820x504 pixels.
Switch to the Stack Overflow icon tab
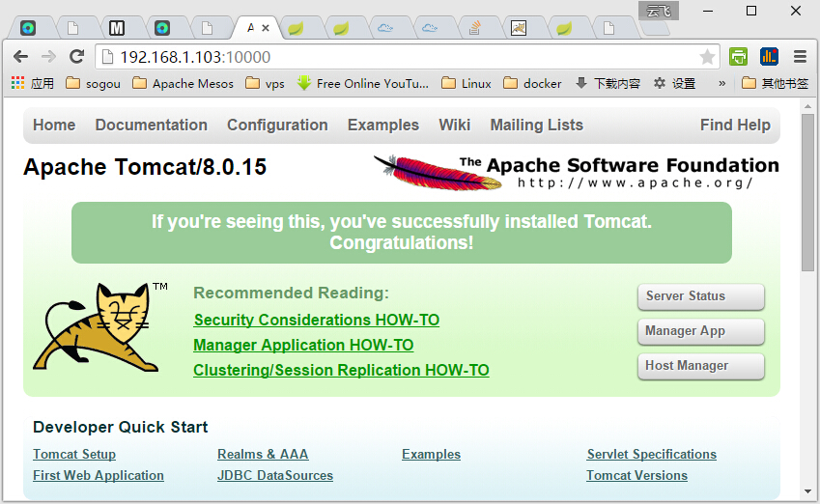click(475, 28)
